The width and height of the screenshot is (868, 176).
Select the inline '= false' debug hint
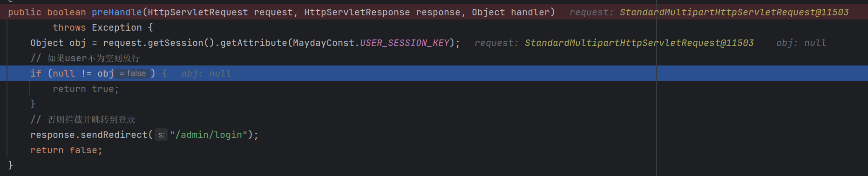click(x=133, y=74)
